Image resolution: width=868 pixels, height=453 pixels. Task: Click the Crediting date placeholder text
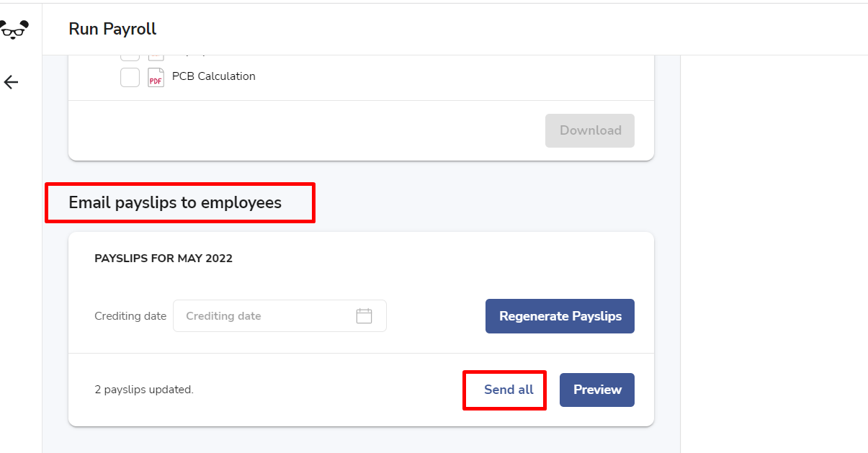(223, 316)
